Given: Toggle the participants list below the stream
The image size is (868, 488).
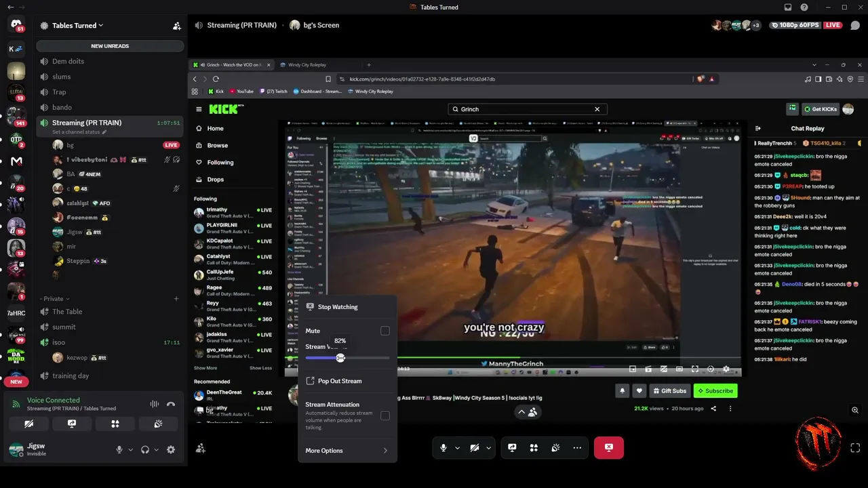Looking at the screenshot, I should click(x=528, y=411).
